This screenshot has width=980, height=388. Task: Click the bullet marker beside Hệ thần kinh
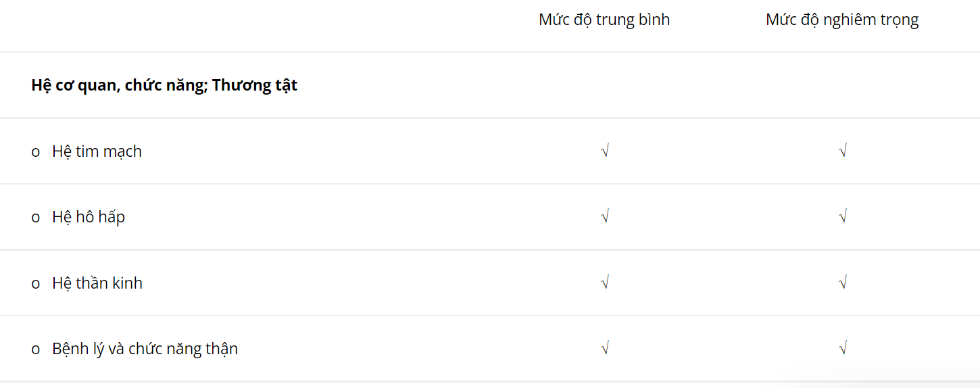pyautogui.click(x=36, y=284)
